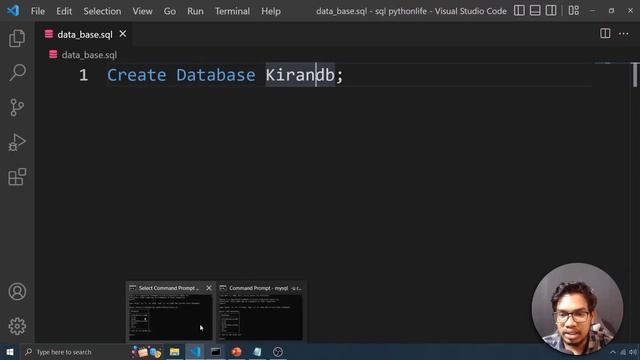Toggle the secondary side bar layout icon

tap(551, 11)
